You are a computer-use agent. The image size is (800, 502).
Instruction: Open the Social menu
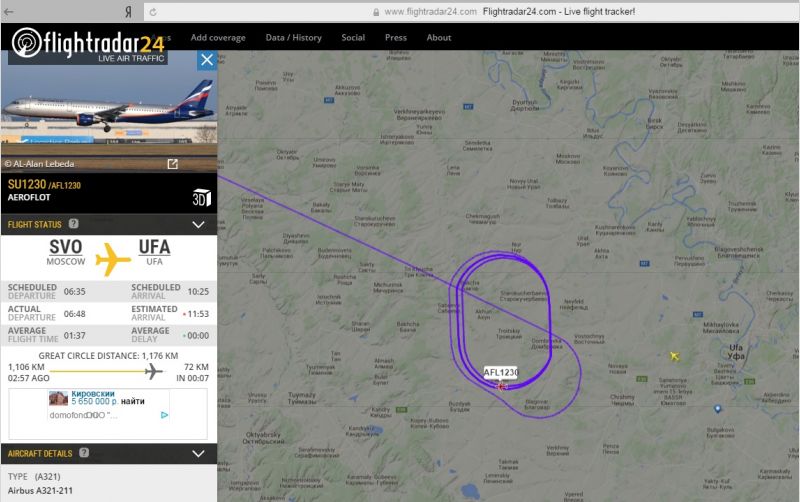pyautogui.click(x=353, y=38)
